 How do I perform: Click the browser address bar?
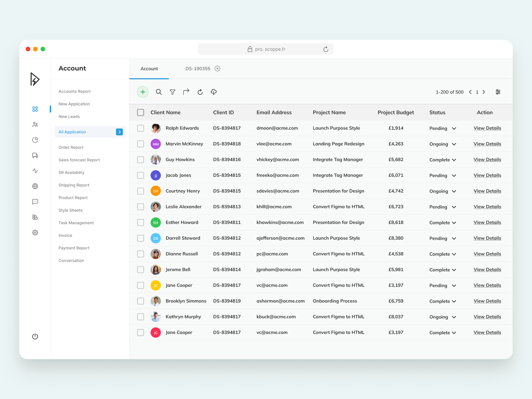pyautogui.click(x=266, y=49)
